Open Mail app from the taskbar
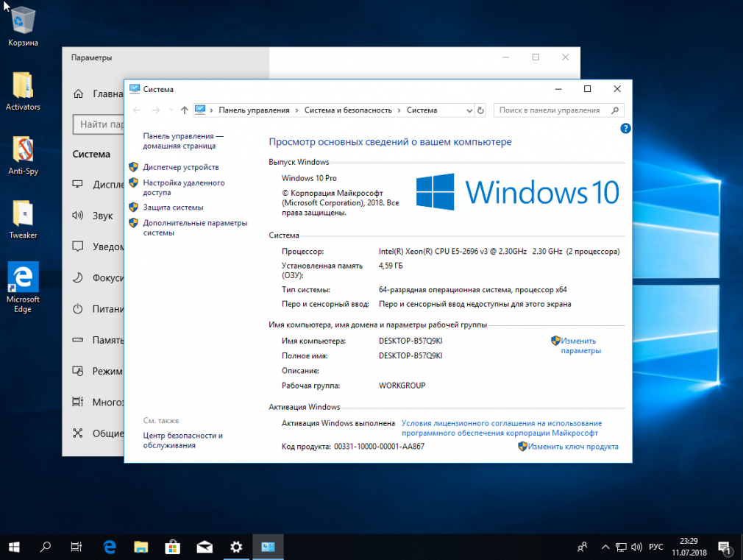 click(205, 547)
